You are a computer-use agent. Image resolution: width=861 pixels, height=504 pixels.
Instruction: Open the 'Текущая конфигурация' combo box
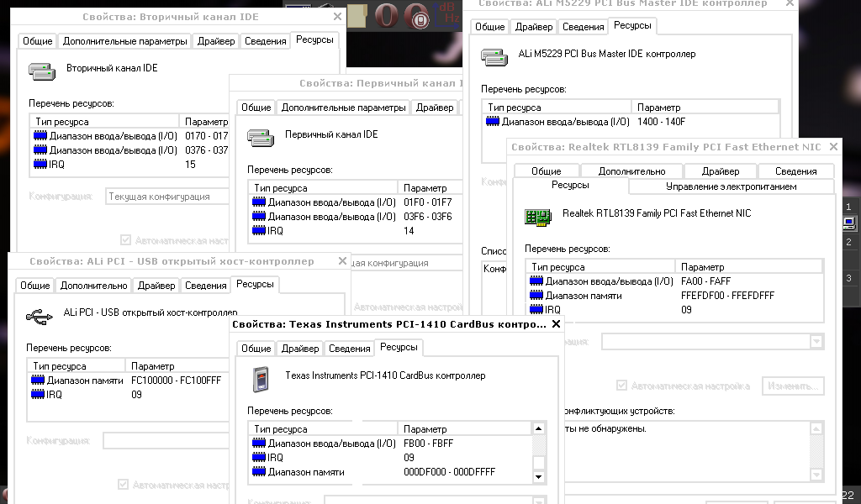click(168, 197)
